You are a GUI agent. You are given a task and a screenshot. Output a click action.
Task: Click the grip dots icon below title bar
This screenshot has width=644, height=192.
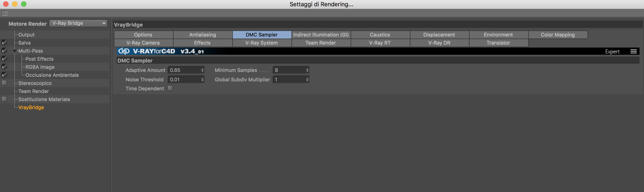[4, 13]
